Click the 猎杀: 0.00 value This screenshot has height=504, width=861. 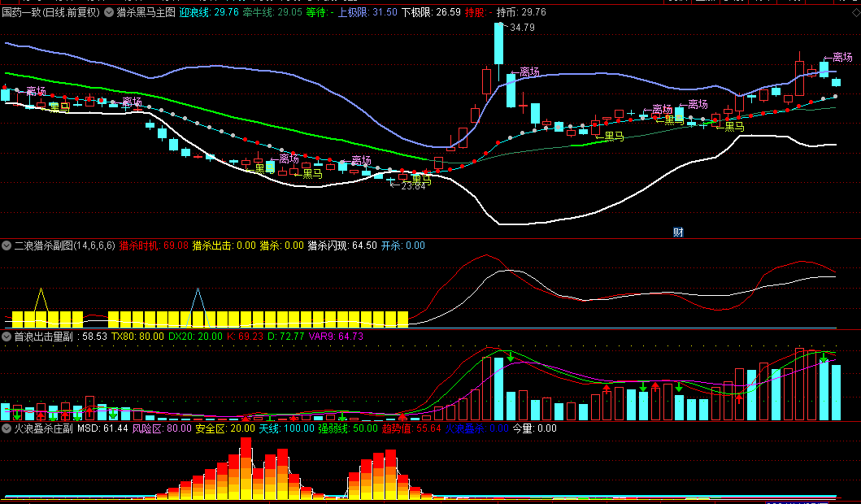click(x=281, y=245)
